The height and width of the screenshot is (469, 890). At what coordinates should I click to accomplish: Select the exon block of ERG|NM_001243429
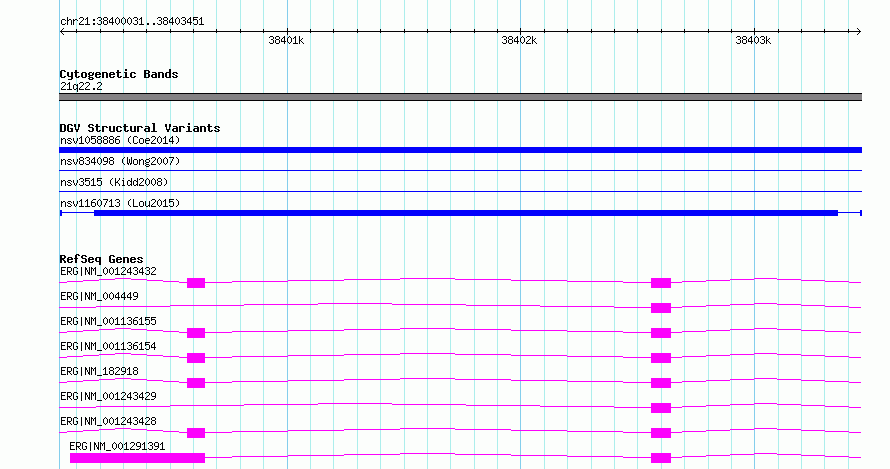tap(661, 408)
